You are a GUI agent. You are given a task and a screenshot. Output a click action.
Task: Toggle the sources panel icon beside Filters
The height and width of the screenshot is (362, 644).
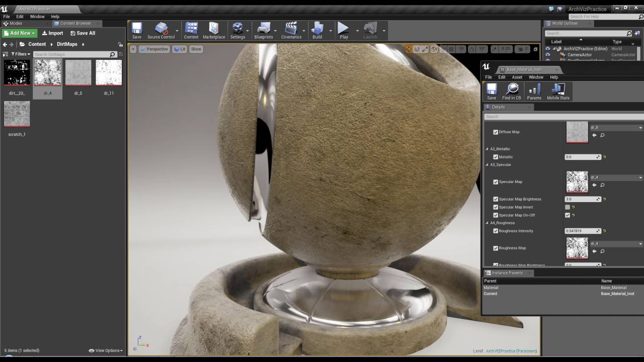coord(6,54)
